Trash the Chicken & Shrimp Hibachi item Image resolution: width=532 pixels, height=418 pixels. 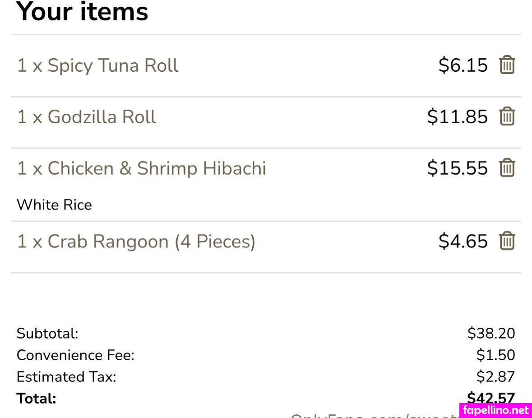507,168
